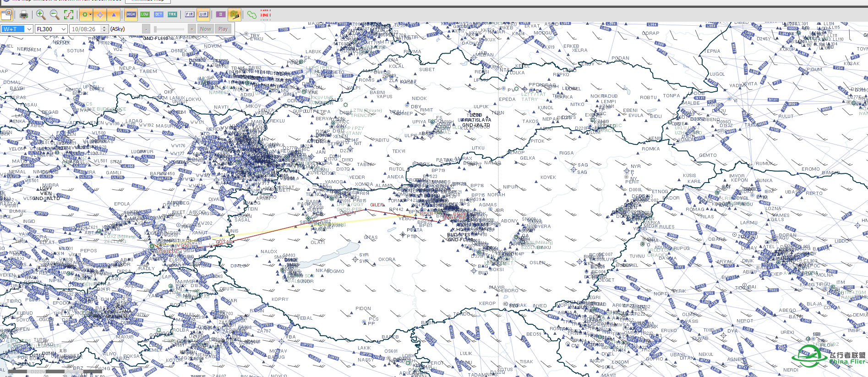Toggle DCT direct routes display
This screenshot has height=377, width=868.
pyautogui.click(x=158, y=15)
